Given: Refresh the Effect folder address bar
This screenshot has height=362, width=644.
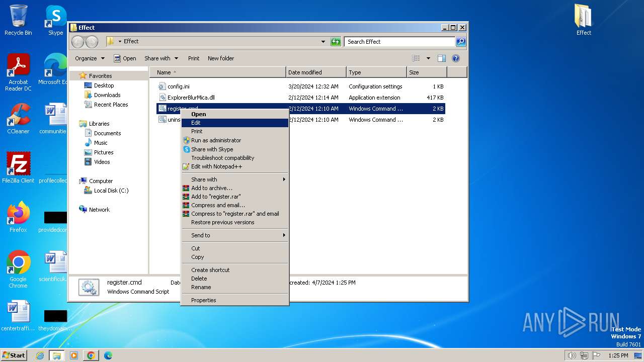Looking at the screenshot, I should [336, 42].
